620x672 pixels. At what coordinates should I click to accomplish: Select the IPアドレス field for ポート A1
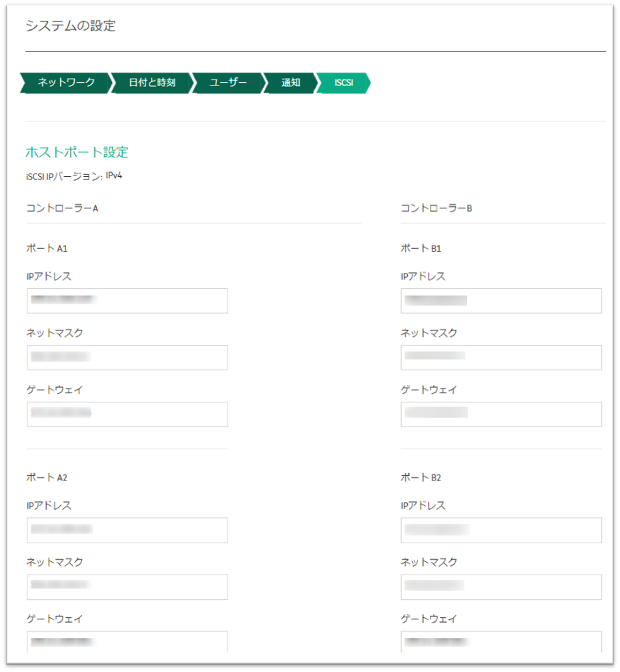pyautogui.click(x=127, y=301)
